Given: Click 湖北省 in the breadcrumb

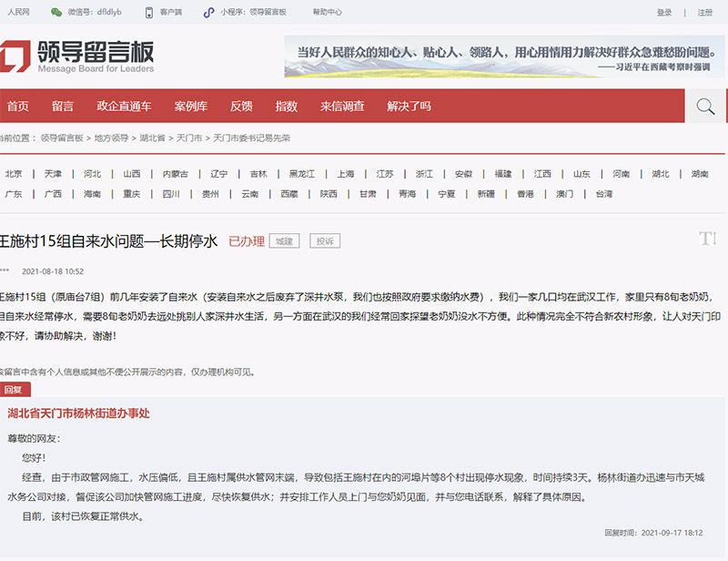Looking at the screenshot, I should (x=152, y=138).
